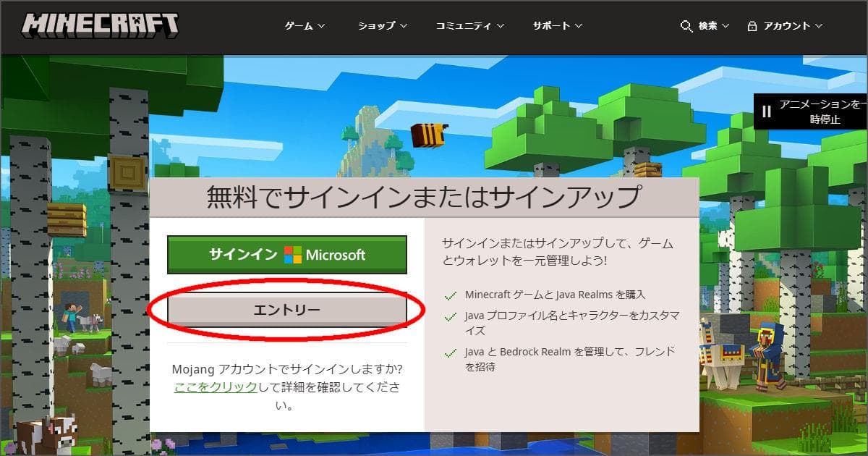Click the Minecraft logo
This screenshot has width=868, height=456.
click(x=100, y=25)
